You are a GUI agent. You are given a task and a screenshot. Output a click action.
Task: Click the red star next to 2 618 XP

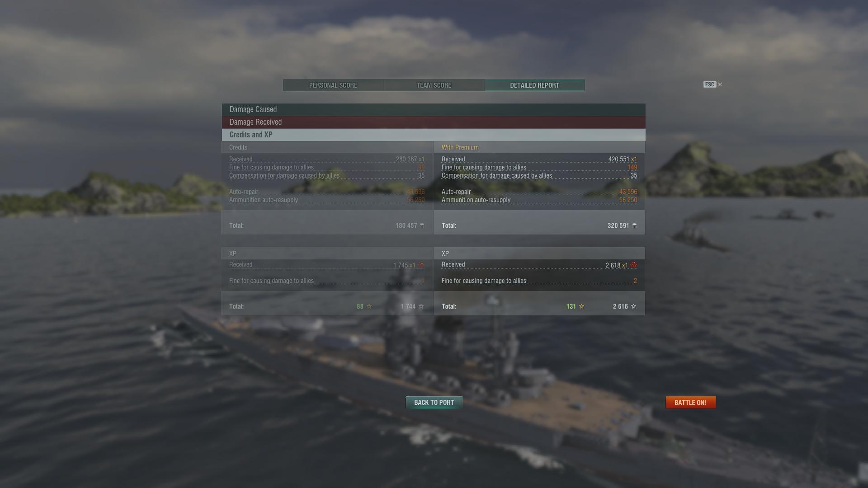[x=633, y=265]
